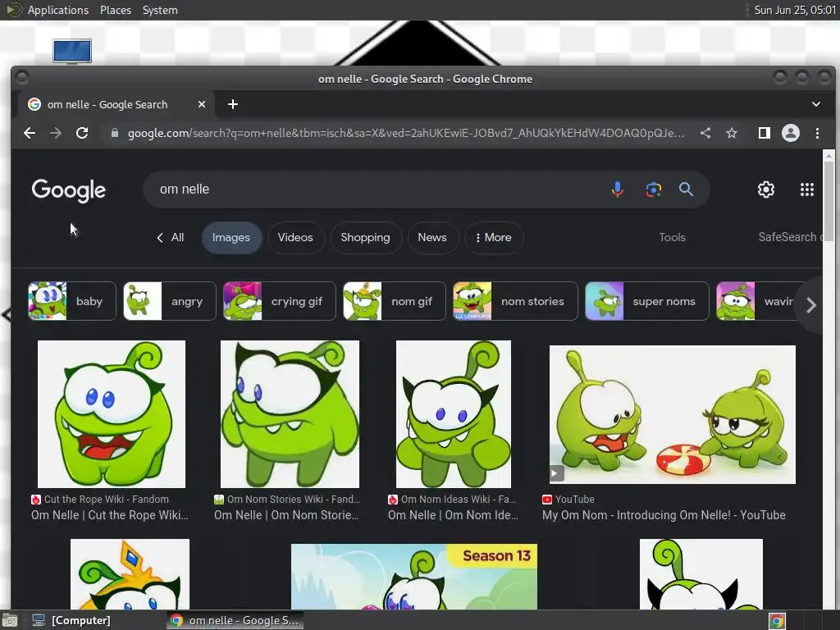The height and width of the screenshot is (630, 840).
Task: Filter images by nom gif chip
Action: point(395,301)
